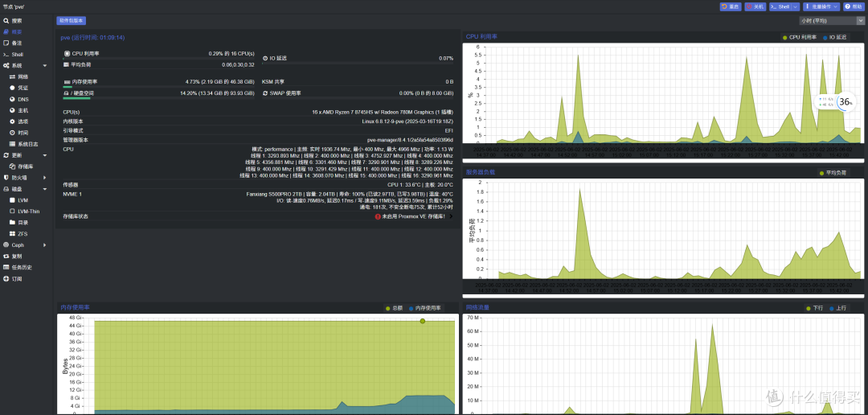This screenshot has width=868, height=415.
Task: Click the highlighted data point on memory chart
Action: point(423,321)
